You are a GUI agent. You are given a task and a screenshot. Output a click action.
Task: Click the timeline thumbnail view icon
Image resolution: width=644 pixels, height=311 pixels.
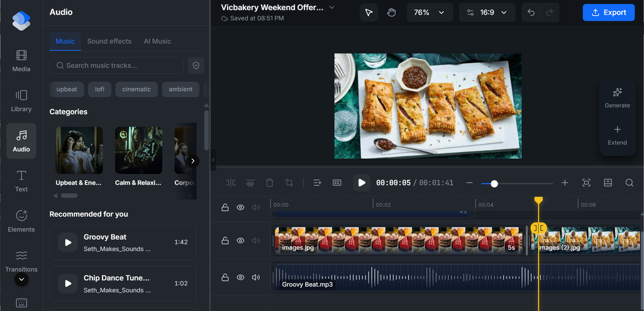(608, 183)
